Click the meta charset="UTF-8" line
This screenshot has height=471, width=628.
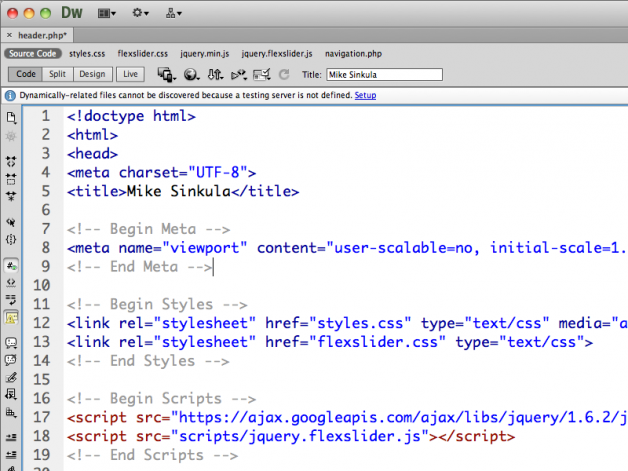click(x=161, y=173)
